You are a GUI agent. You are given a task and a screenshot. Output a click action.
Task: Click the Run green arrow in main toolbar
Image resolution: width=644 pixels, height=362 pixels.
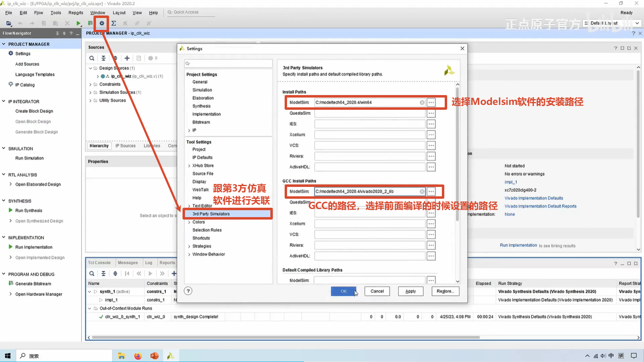(x=79, y=23)
